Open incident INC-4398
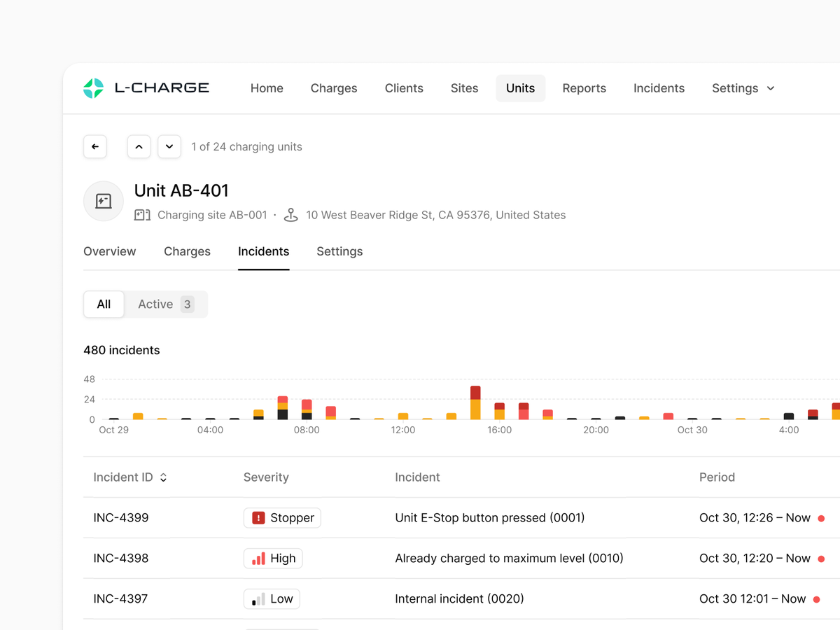 pos(121,559)
